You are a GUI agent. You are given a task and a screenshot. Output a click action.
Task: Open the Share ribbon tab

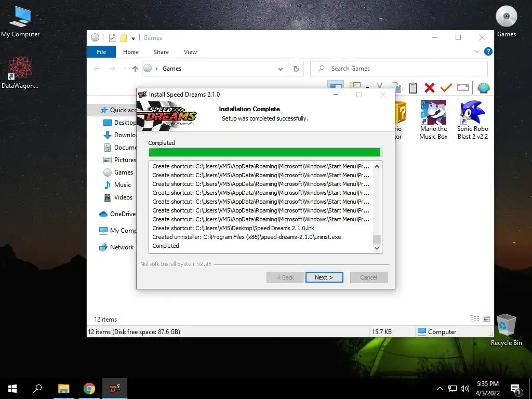pos(161,52)
